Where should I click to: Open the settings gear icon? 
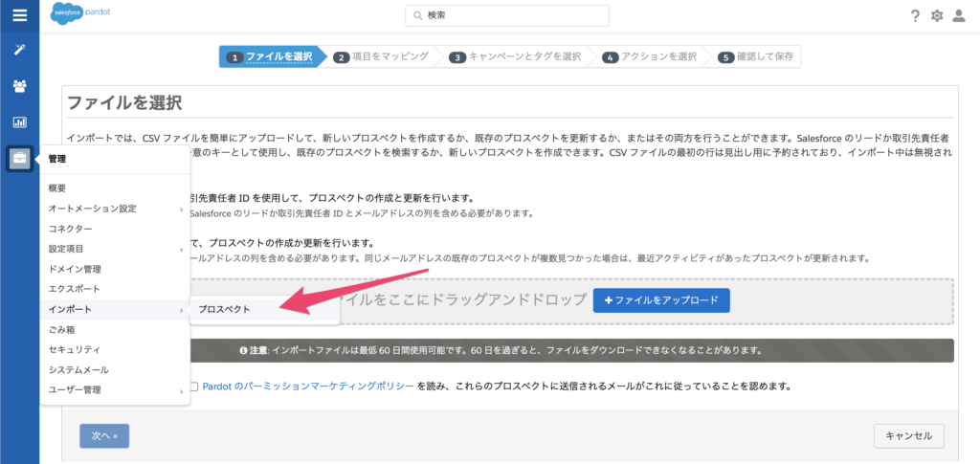pyautogui.click(x=936, y=16)
